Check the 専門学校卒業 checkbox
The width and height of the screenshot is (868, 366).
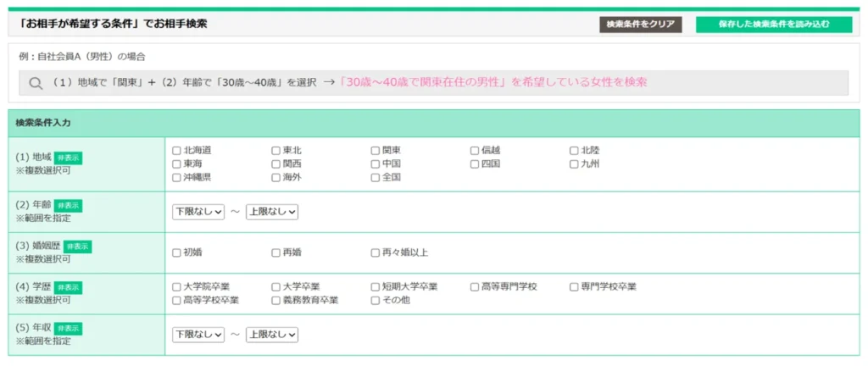574,287
